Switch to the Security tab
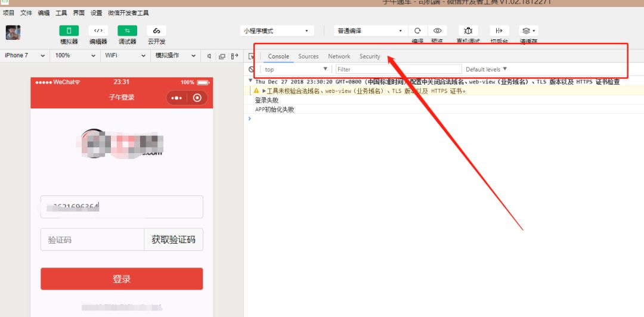Screen dimensions: 644x317 [370, 56]
